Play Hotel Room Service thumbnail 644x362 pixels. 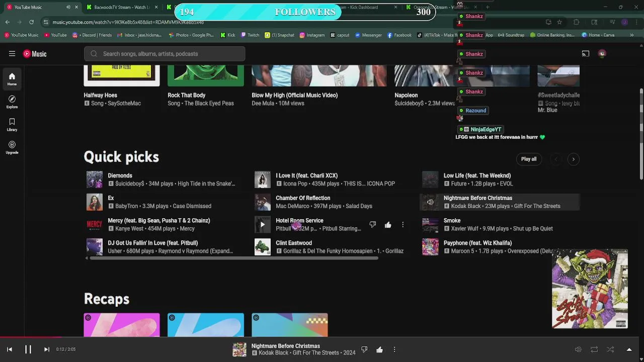pos(262,225)
